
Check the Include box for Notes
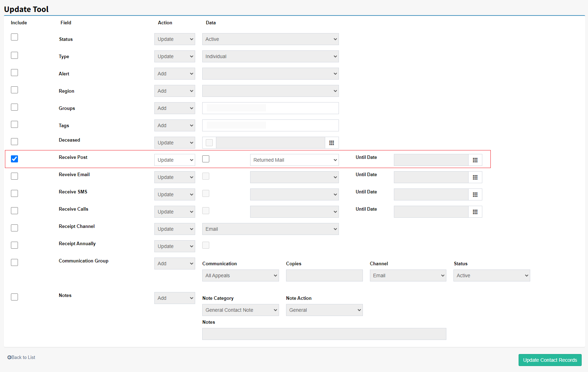(14, 297)
